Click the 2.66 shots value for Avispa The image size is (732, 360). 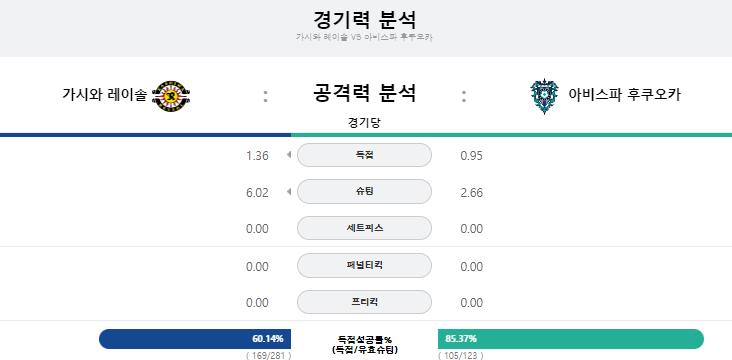click(x=472, y=193)
